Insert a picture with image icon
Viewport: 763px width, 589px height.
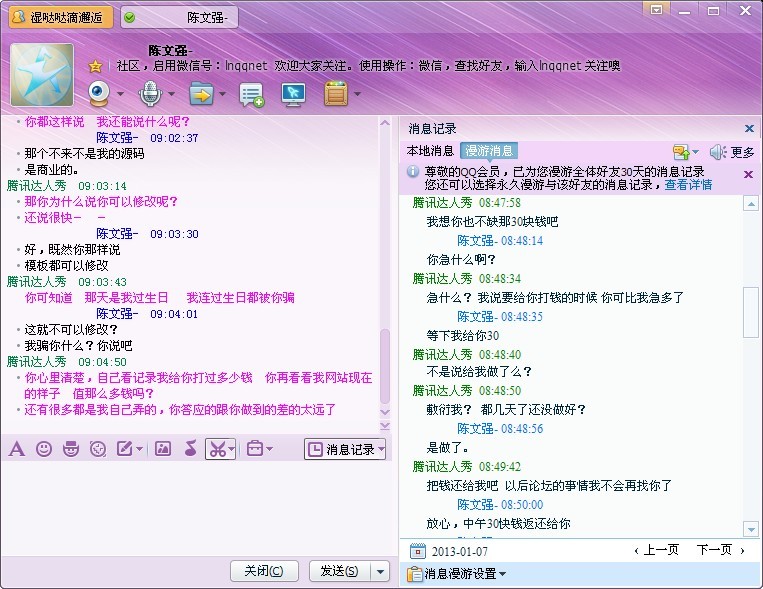163,449
